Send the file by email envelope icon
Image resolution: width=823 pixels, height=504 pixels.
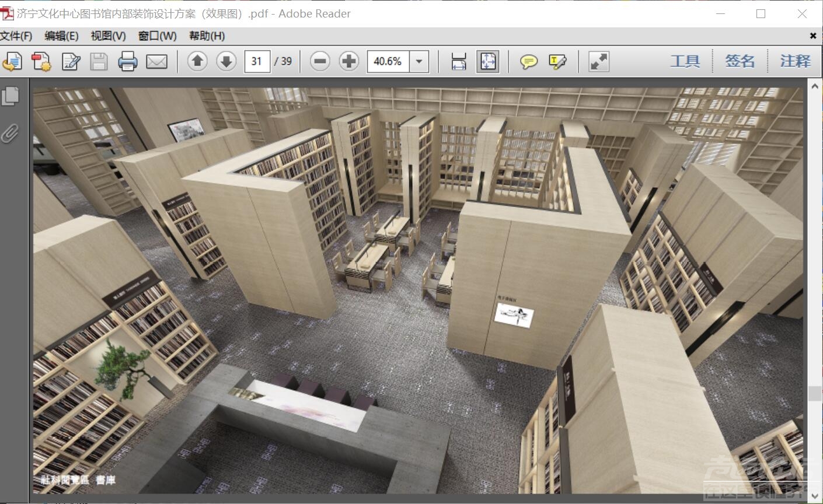[156, 61]
